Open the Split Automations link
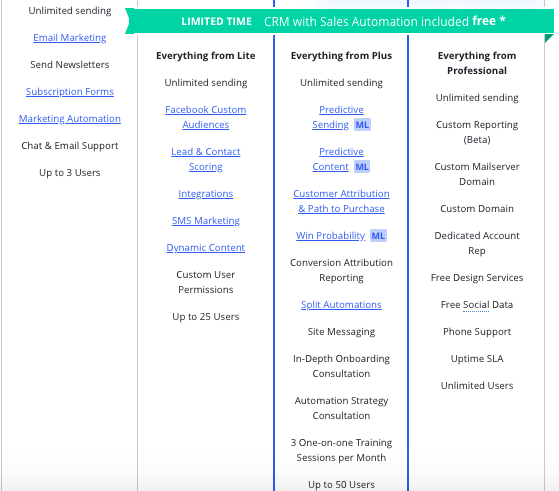The width and height of the screenshot is (559, 491). point(341,305)
